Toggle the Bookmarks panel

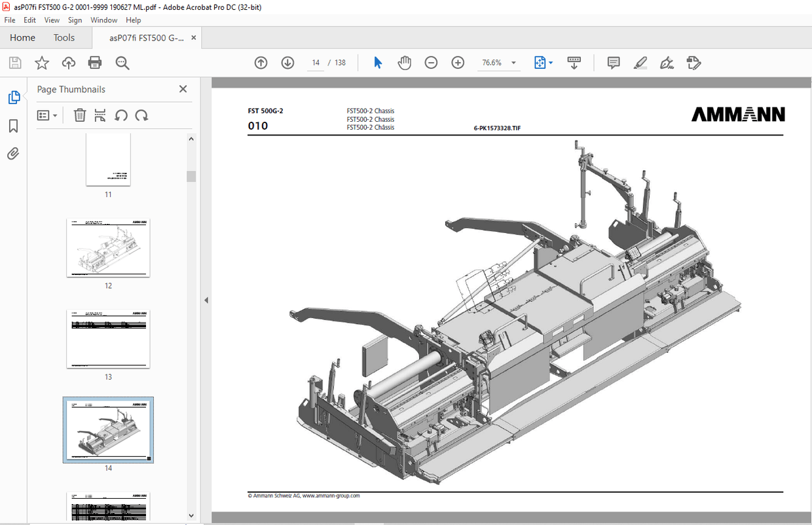click(14, 126)
